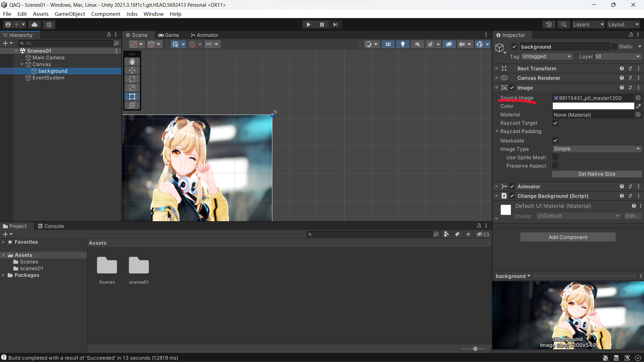Open Unity cloud services icon
This screenshot has height=362, width=644.
pos(35,24)
